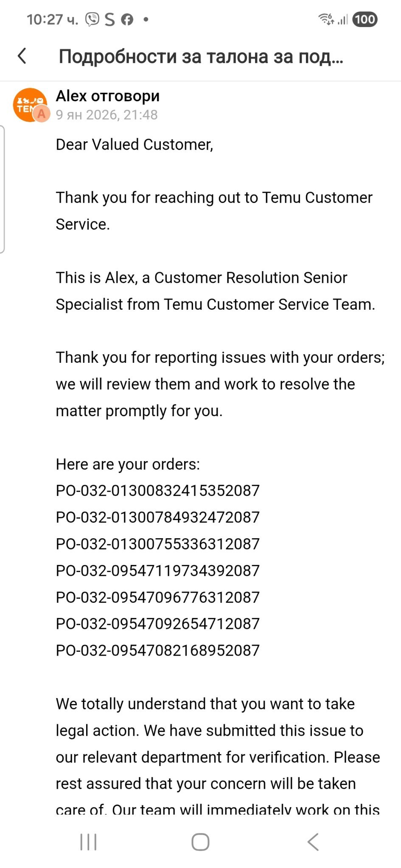Tap the Wi-Fi status icon
The height and width of the screenshot is (868, 401).
coord(326,19)
